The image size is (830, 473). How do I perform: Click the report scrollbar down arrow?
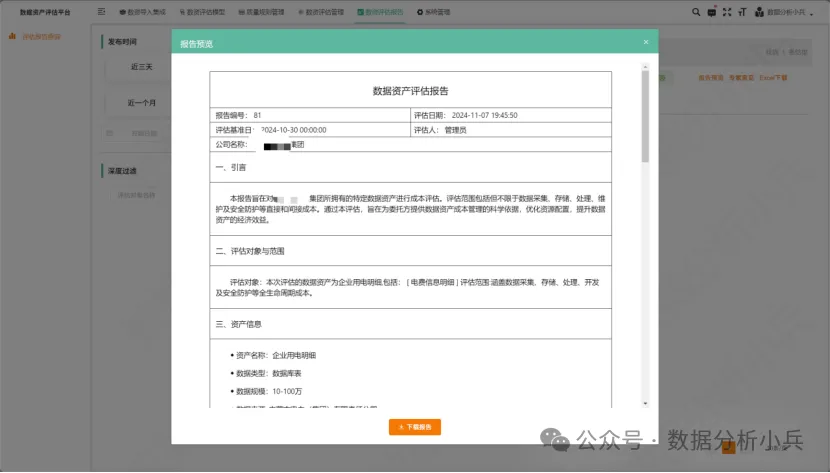point(645,404)
